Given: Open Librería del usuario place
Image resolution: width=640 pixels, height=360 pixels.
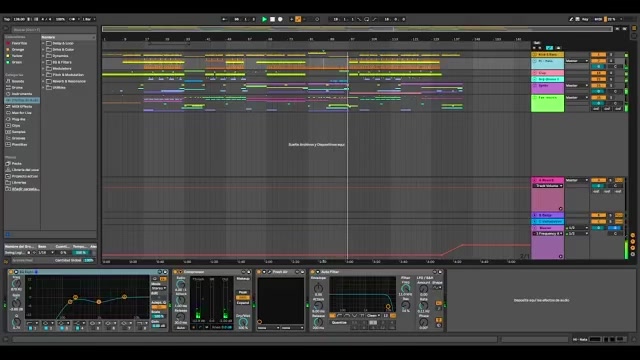Looking at the screenshot, I should [24, 170].
